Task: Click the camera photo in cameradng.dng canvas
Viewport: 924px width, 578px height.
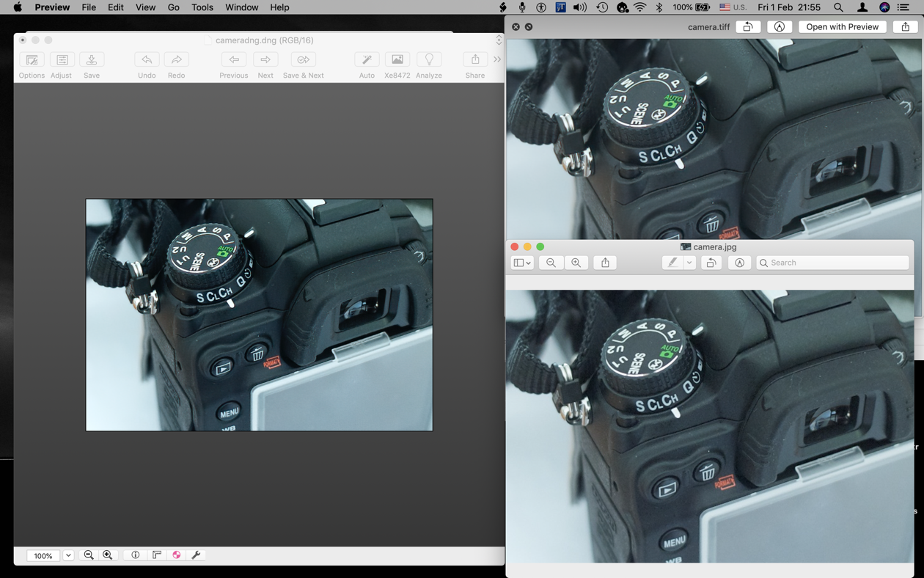Action: (x=259, y=315)
